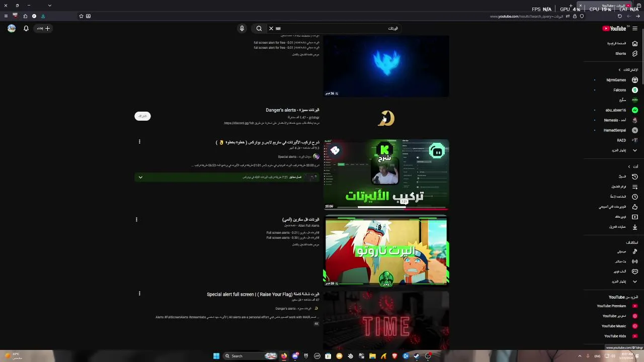Open the account avatar menu
This screenshot has width=644, height=362.
[12, 29]
